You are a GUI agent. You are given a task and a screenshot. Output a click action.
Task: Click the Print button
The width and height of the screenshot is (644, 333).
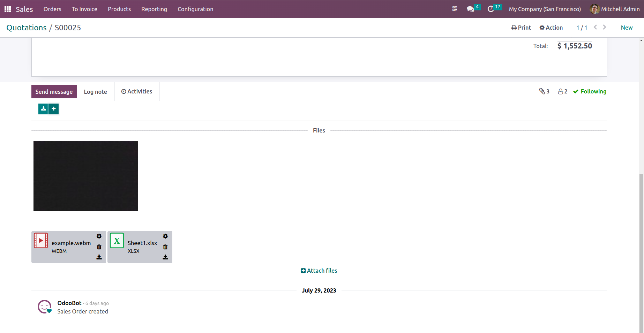point(521,28)
